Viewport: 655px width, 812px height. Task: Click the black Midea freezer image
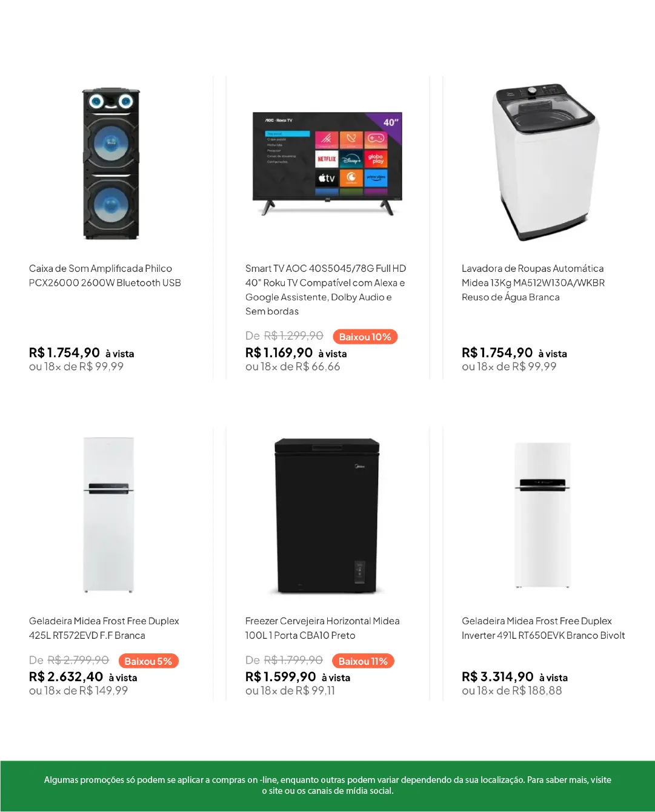pos(327,516)
